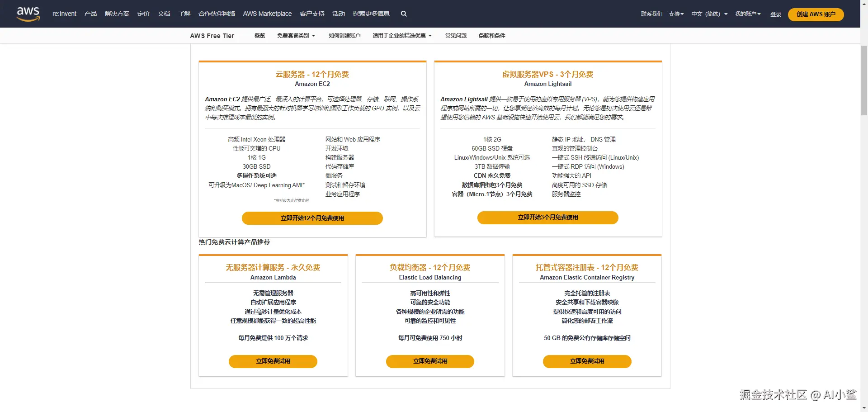Image resolution: width=868 pixels, height=412 pixels.
Task: Click 容器 (Micro-1节点) 3个月免费 text
Action: (492, 194)
